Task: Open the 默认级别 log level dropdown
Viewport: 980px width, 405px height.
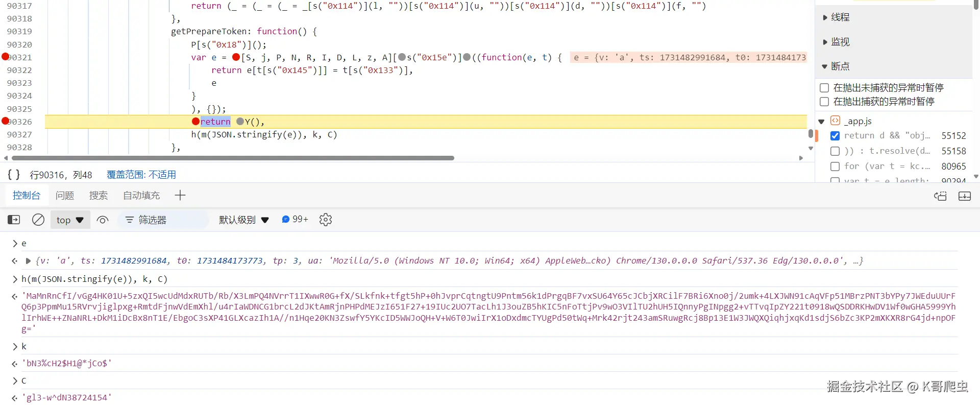Action: click(244, 220)
